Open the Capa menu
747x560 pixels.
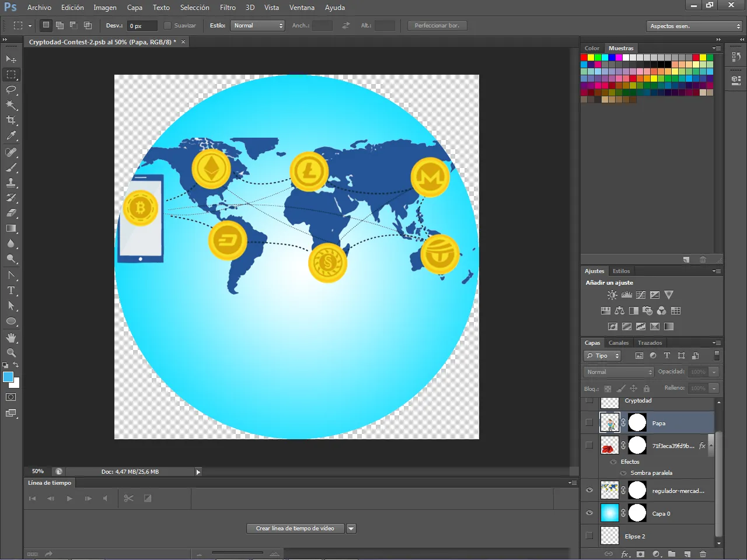pyautogui.click(x=135, y=8)
